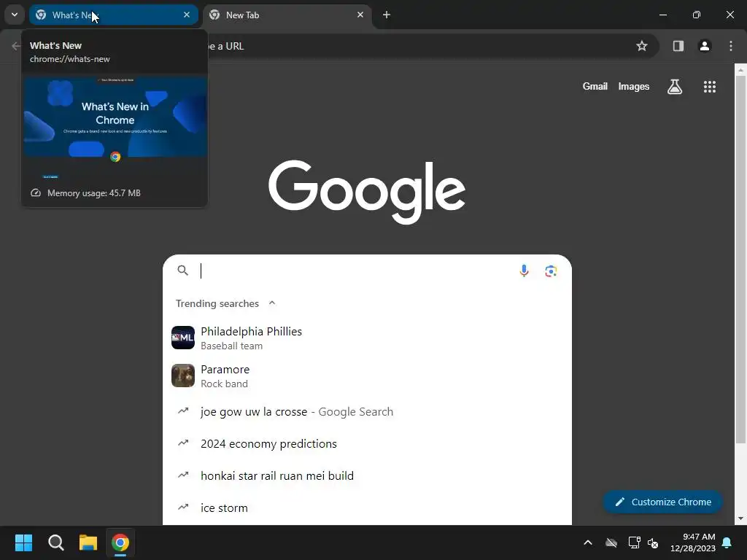Image resolution: width=747 pixels, height=560 pixels.
Task: Select ice storm trending search
Action: [368, 507]
